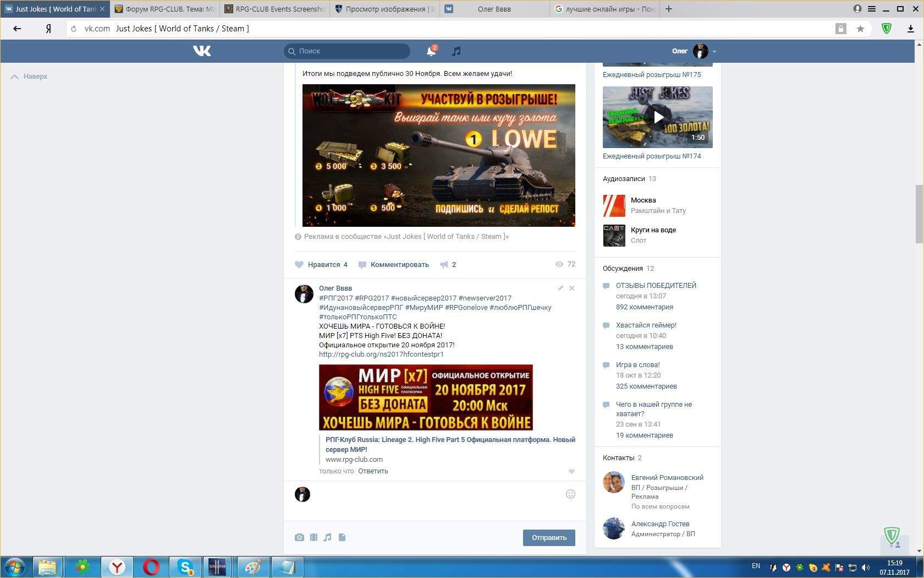Screen dimensions: 924x578
Task: Open Skype icon in taskbar
Action: [185, 567]
